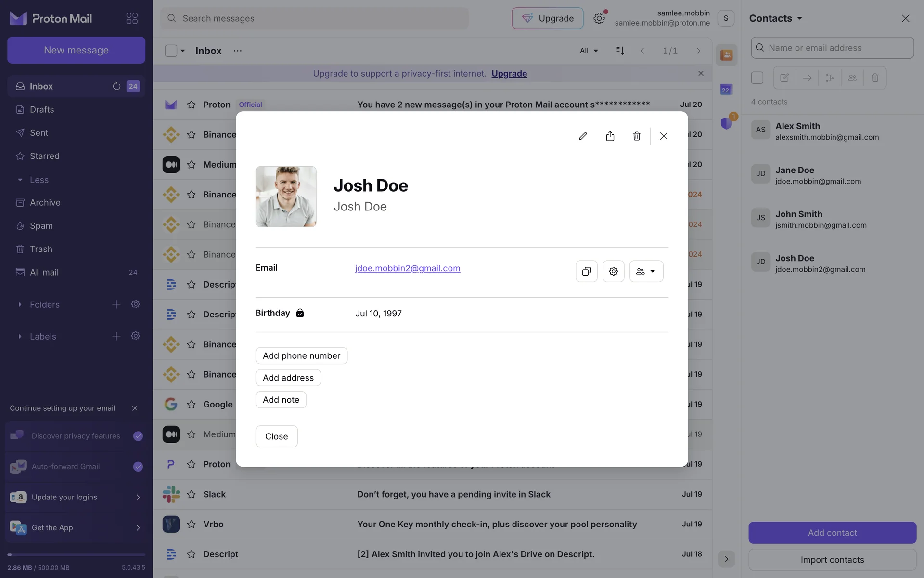Go to the Archive folder
924x578 pixels.
coord(45,202)
